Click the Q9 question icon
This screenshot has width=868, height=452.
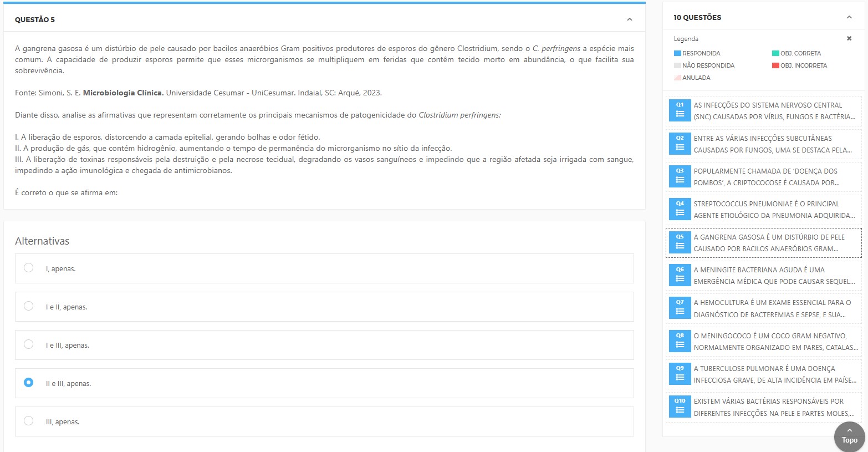(x=680, y=374)
